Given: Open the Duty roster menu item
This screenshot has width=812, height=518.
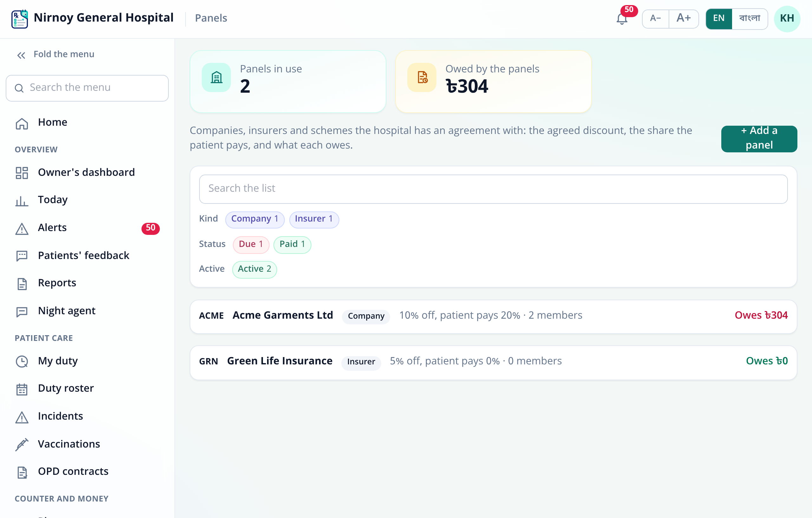Looking at the screenshot, I should pos(87,389).
